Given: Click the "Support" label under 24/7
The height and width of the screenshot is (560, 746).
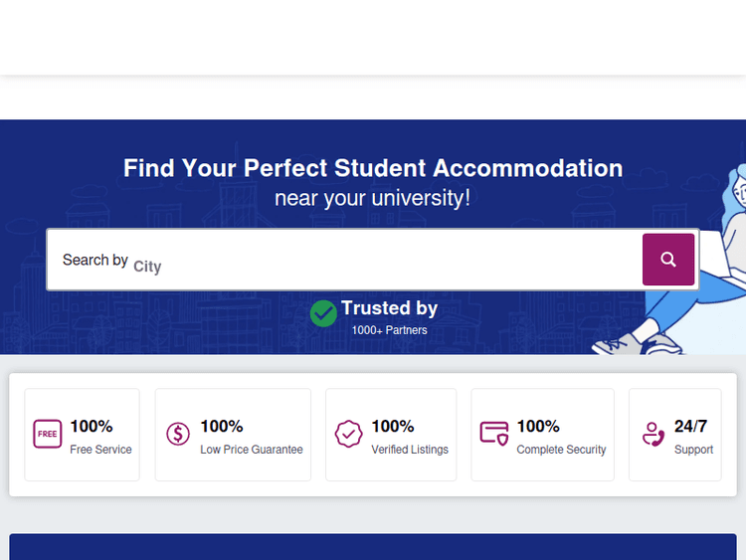Looking at the screenshot, I should point(693,450).
